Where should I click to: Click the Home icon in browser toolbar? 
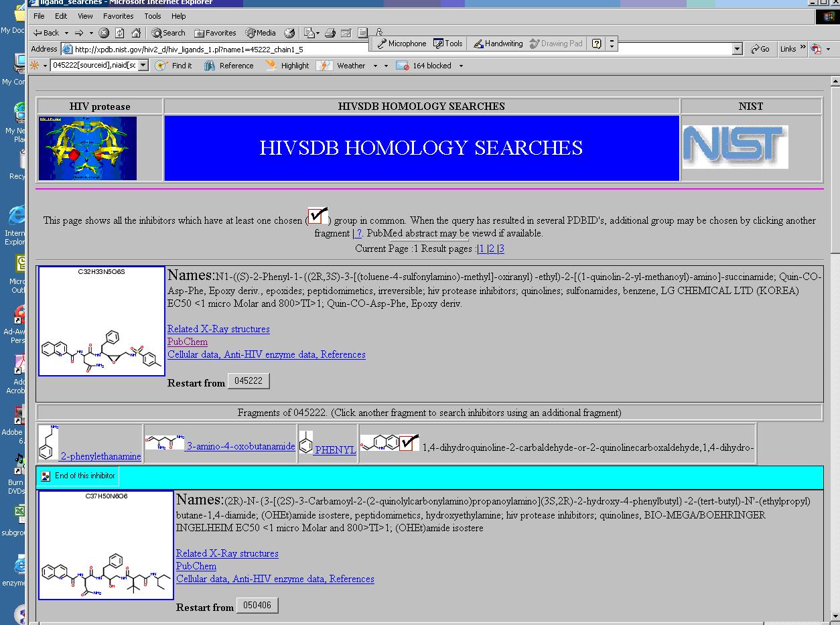[136, 33]
